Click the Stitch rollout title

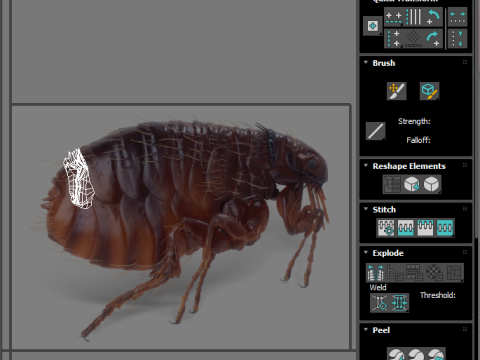coord(384,210)
